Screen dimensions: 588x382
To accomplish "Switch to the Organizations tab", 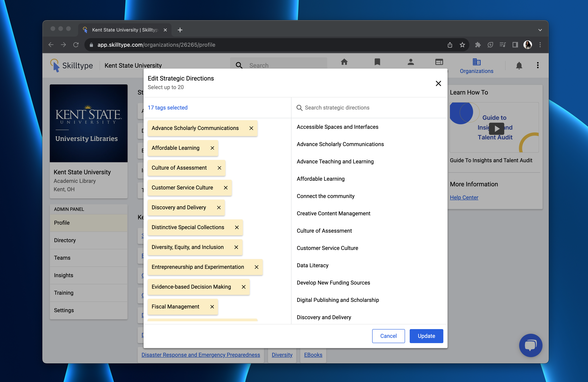I will coord(476,66).
